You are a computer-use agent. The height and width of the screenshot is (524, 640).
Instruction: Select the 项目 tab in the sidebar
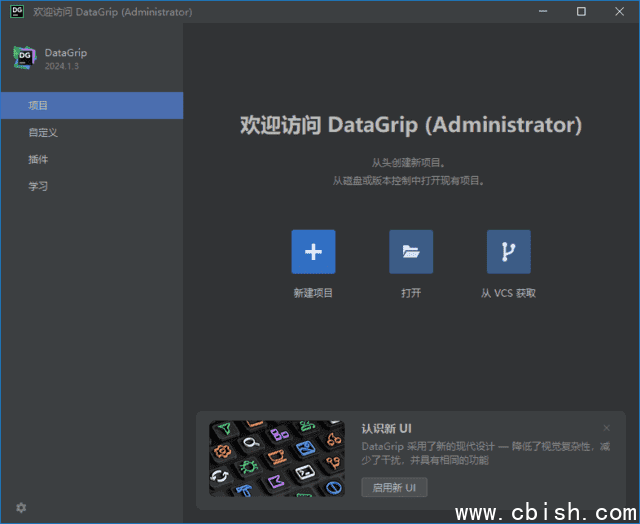(92, 106)
